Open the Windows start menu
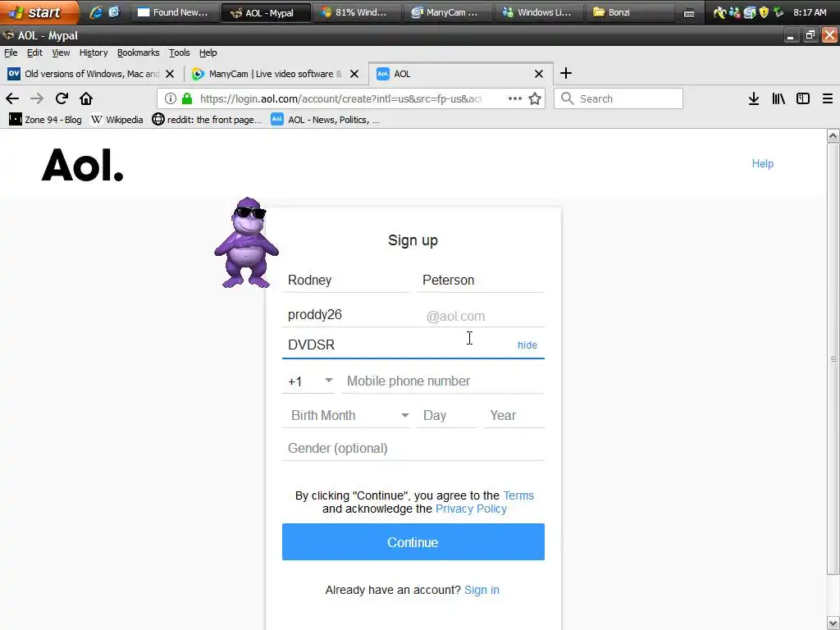Viewport: 840px width, 630px height. click(x=38, y=12)
